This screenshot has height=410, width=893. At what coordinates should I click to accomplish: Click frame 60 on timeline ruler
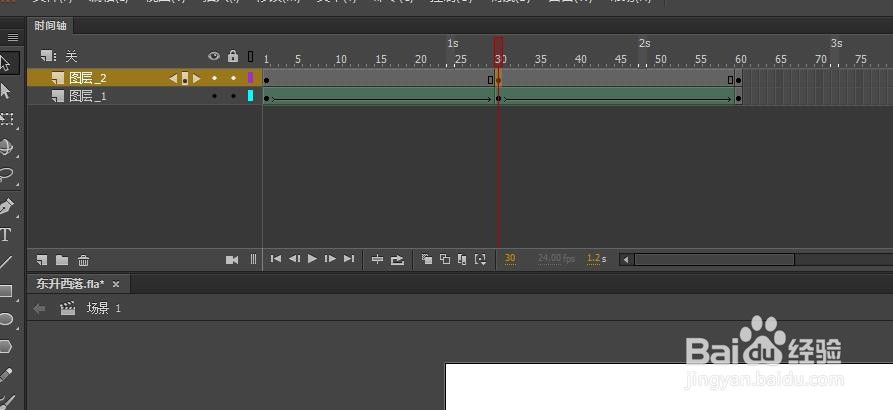click(740, 59)
